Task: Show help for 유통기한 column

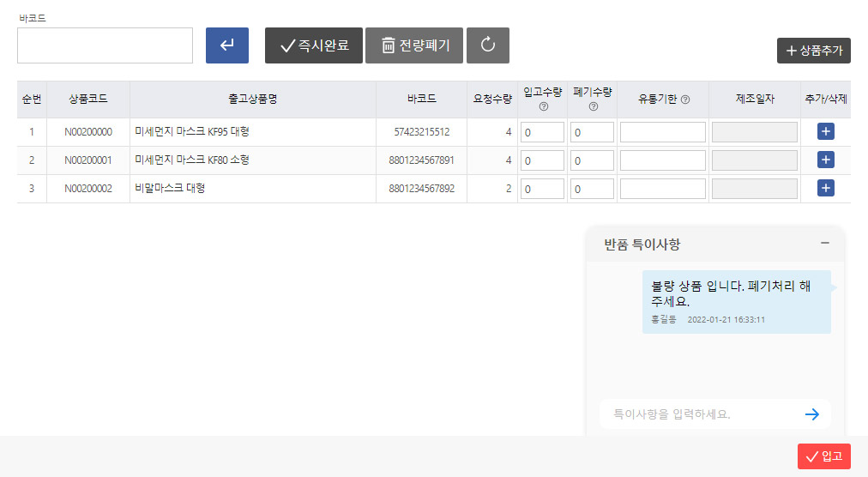Action: click(x=685, y=100)
